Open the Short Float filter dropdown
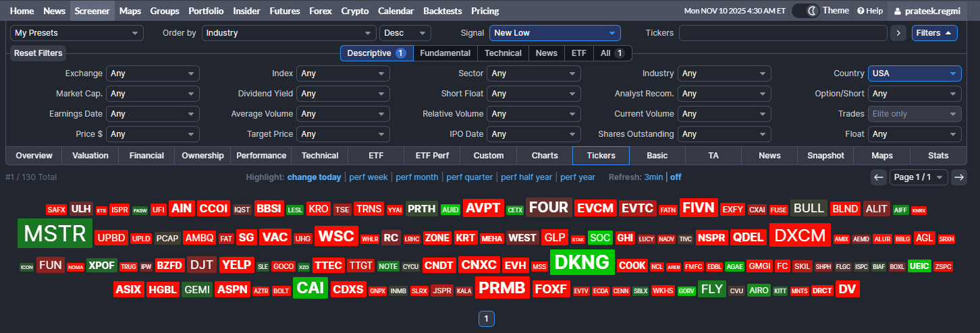The image size is (980, 333). point(535,94)
